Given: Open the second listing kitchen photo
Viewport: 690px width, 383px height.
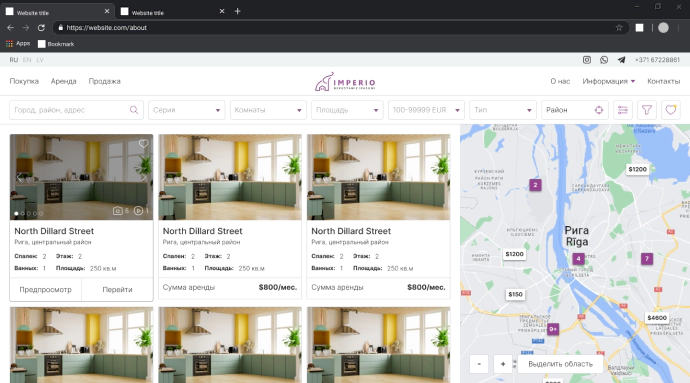Looking at the screenshot, I should tap(230, 177).
